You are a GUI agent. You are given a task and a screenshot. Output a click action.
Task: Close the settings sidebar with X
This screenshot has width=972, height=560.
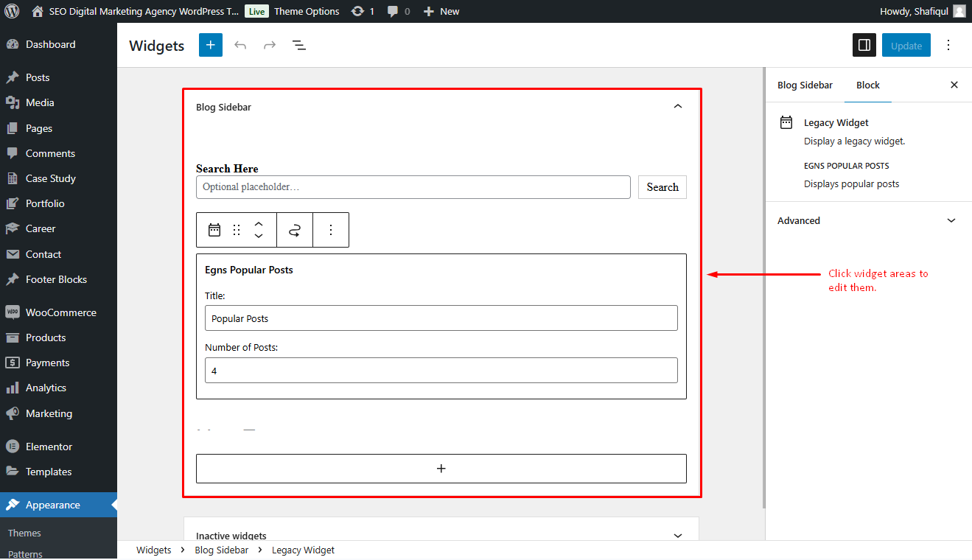click(954, 85)
